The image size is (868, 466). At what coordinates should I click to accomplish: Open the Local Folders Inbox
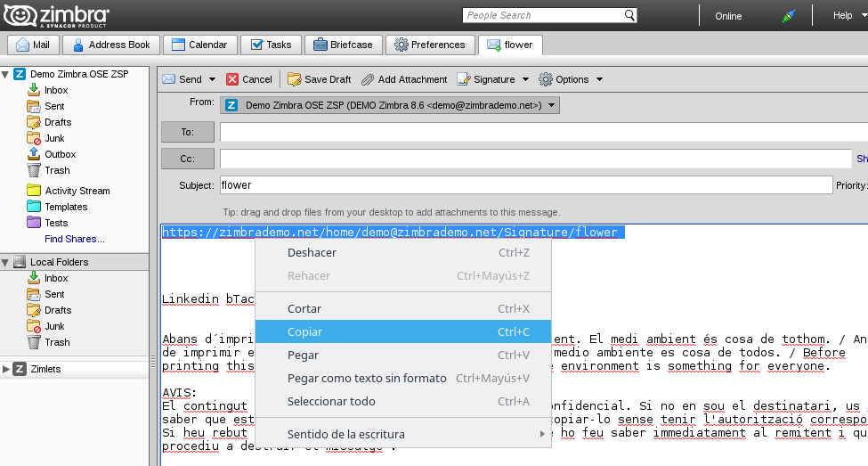point(47,278)
